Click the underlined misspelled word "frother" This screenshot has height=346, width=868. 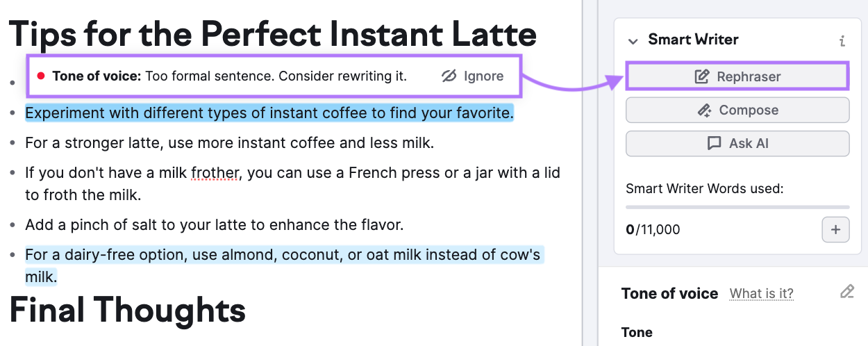(x=215, y=172)
